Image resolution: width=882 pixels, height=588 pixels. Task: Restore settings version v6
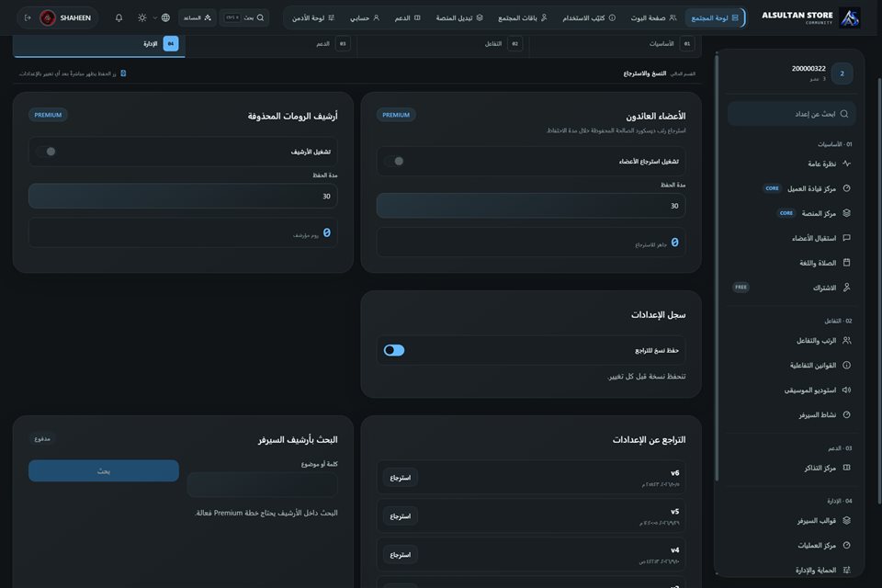pyautogui.click(x=401, y=478)
